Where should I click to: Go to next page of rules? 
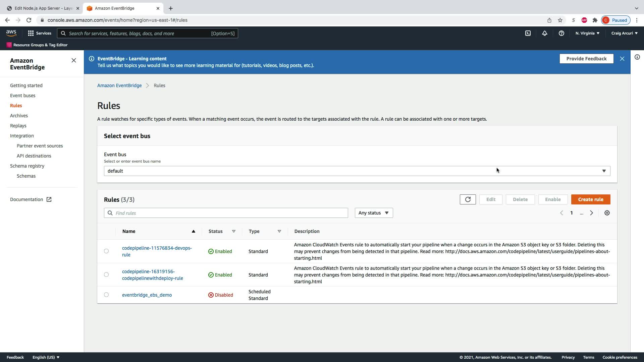click(x=591, y=213)
